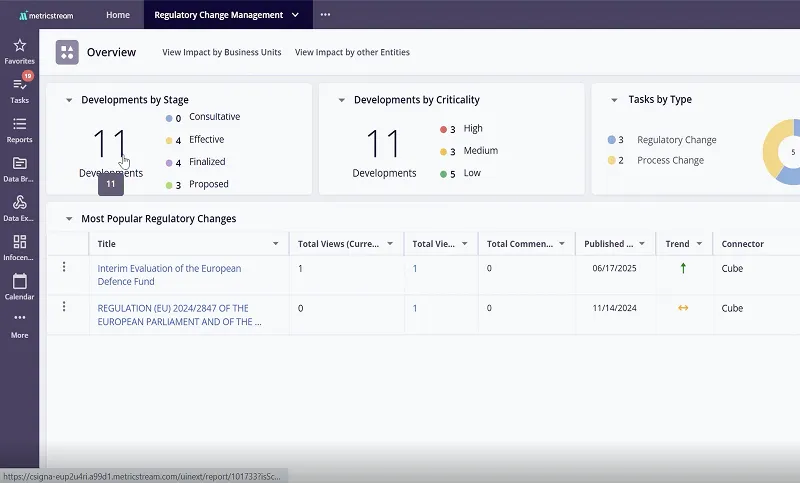
Task: Collapse Developments by Criticality panel
Action: (x=342, y=100)
